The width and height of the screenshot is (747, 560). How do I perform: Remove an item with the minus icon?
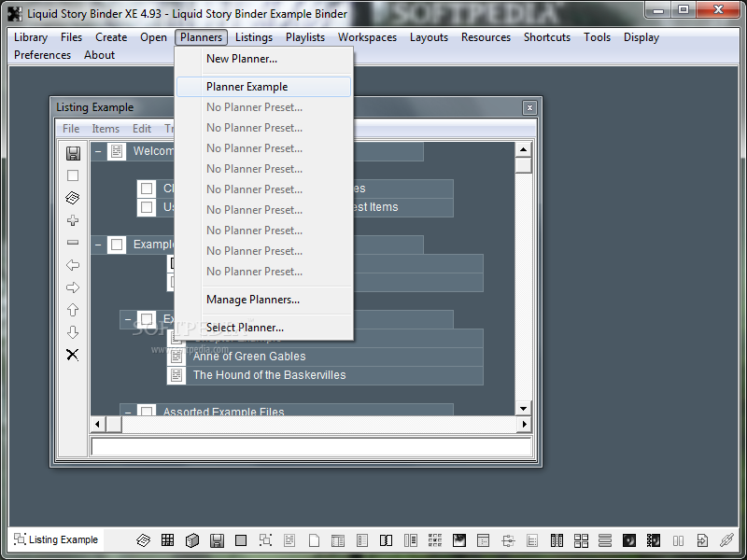(x=73, y=243)
